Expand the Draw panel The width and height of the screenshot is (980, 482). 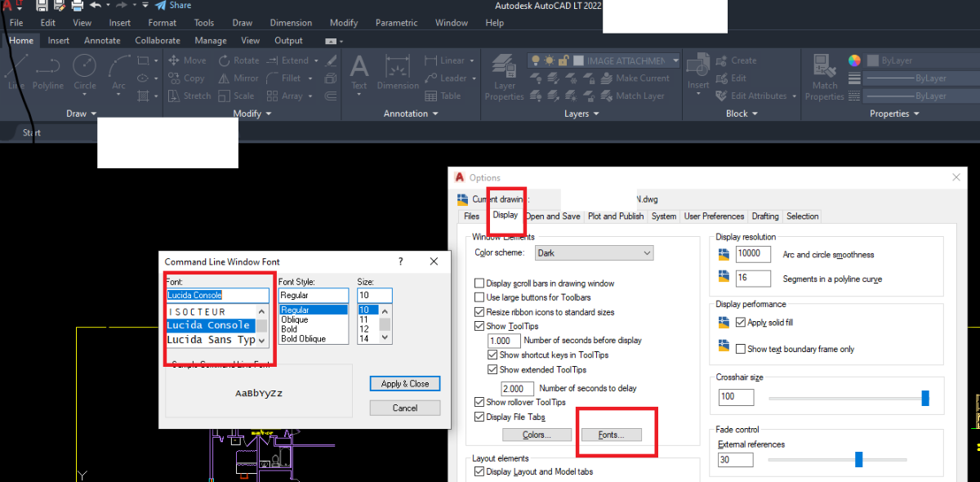coord(81,114)
